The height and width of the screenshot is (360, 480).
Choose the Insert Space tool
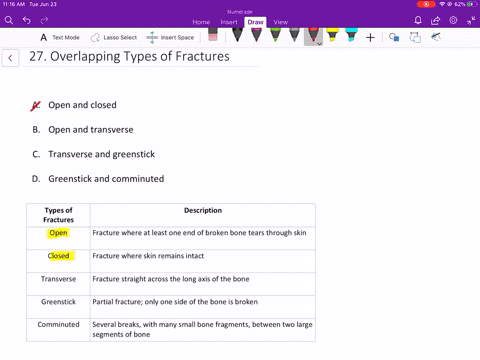click(170, 37)
